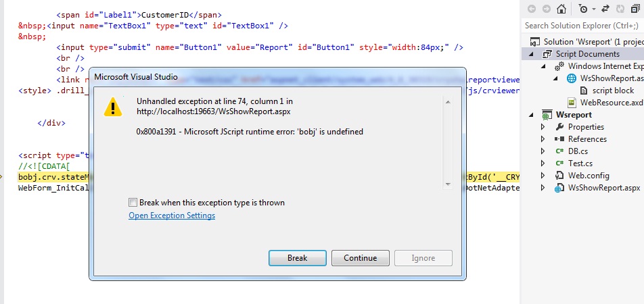The height and width of the screenshot is (304, 644).
Task: Click the Label1 span code line
Action: 139,15
